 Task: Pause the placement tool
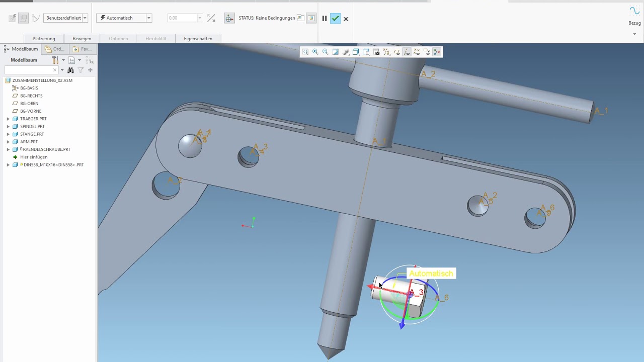(x=325, y=19)
